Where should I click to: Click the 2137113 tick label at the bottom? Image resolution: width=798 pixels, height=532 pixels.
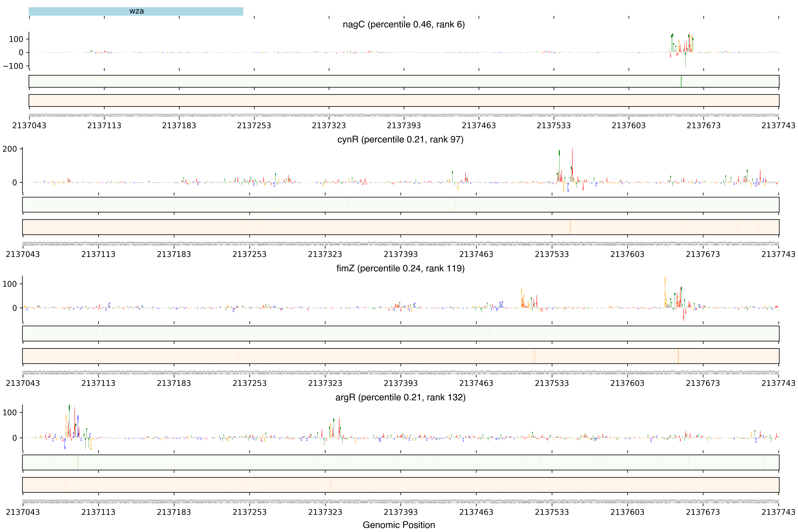98,512
